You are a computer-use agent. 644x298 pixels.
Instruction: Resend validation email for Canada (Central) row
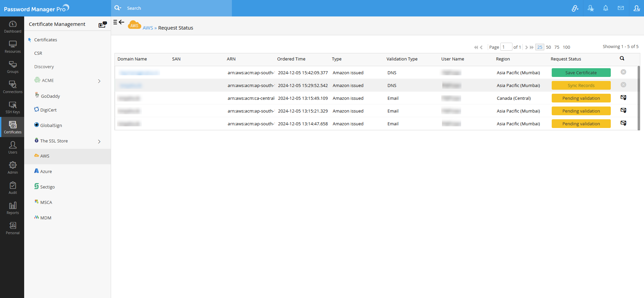(623, 97)
